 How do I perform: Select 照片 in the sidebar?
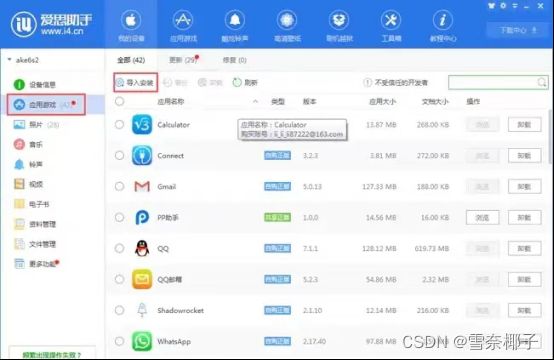click(x=36, y=124)
